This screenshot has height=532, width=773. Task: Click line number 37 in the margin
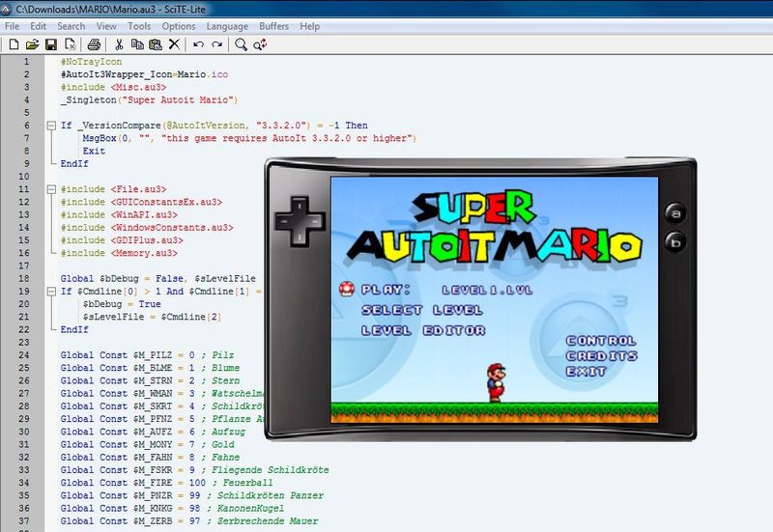[23, 520]
